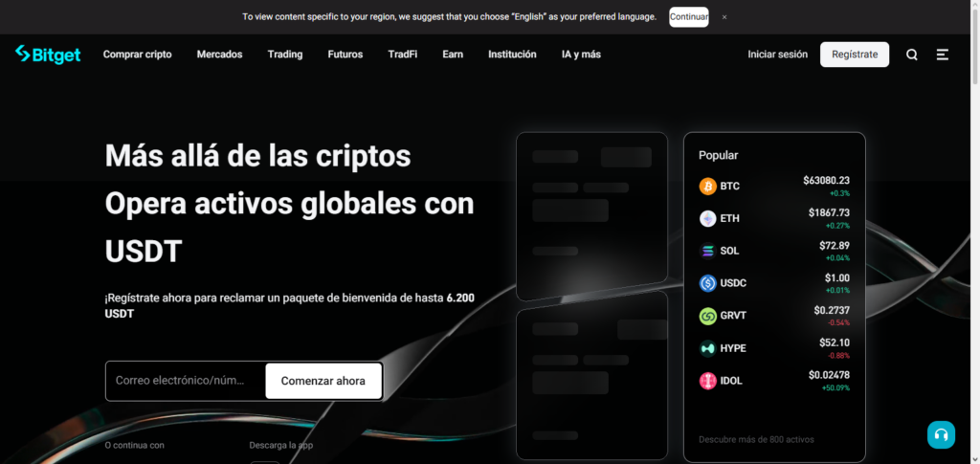This screenshot has height=464, width=980.
Task: Click the Comenzar ahora button
Action: 323,381
